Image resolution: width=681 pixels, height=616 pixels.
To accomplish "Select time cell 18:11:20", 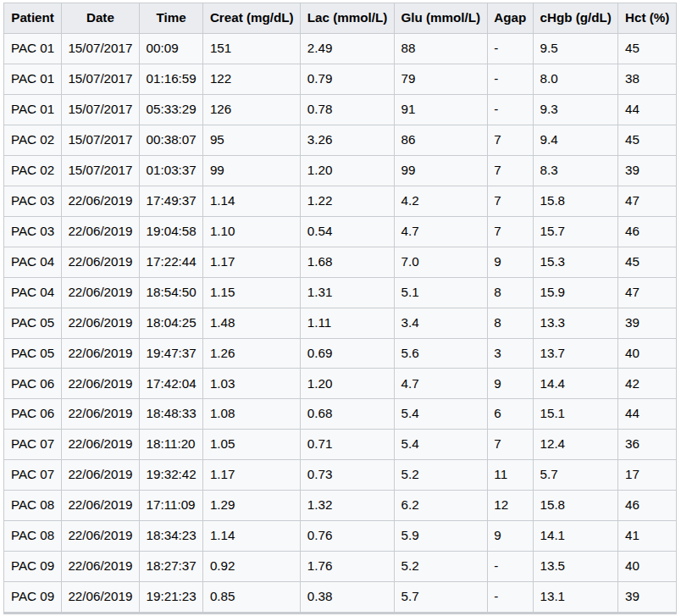I will coord(171,444).
